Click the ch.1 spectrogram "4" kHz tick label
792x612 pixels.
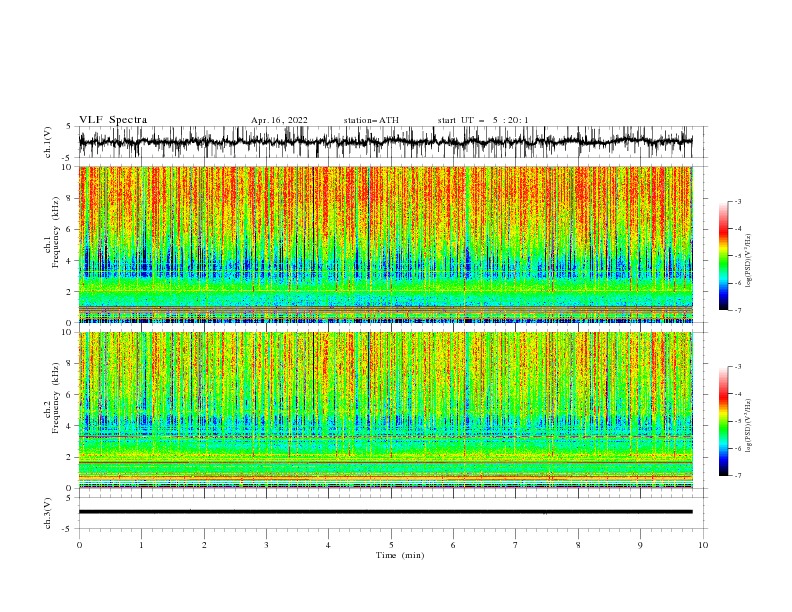point(70,261)
